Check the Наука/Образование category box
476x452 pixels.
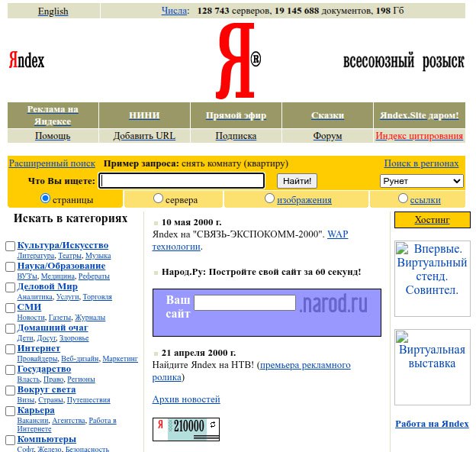pos(11,266)
